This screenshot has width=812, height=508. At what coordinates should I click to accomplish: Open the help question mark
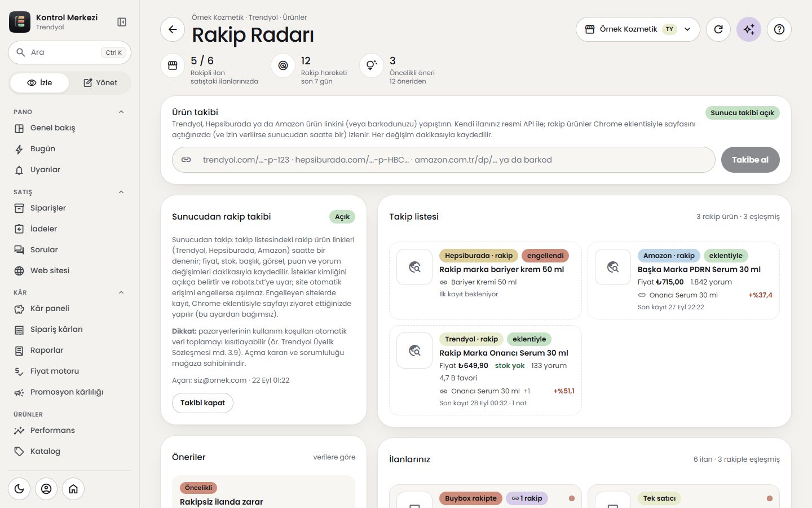coord(779,29)
